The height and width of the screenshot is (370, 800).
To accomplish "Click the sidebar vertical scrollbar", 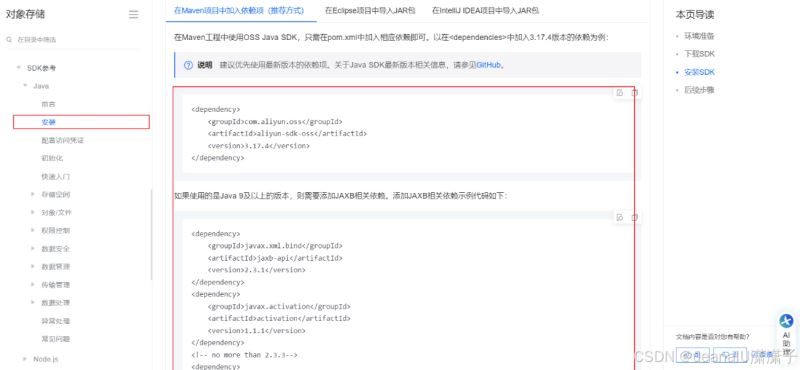I will [151, 234].
